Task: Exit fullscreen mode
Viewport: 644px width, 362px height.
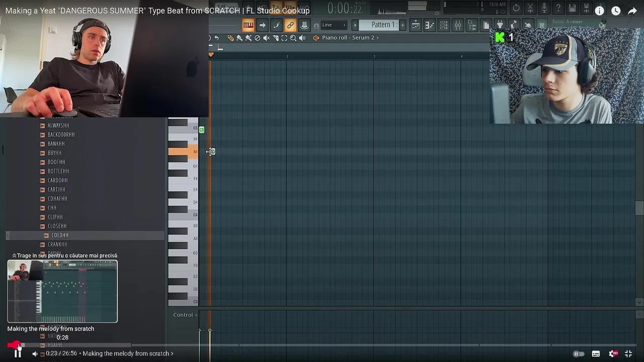Action: (x=628, y=354)
